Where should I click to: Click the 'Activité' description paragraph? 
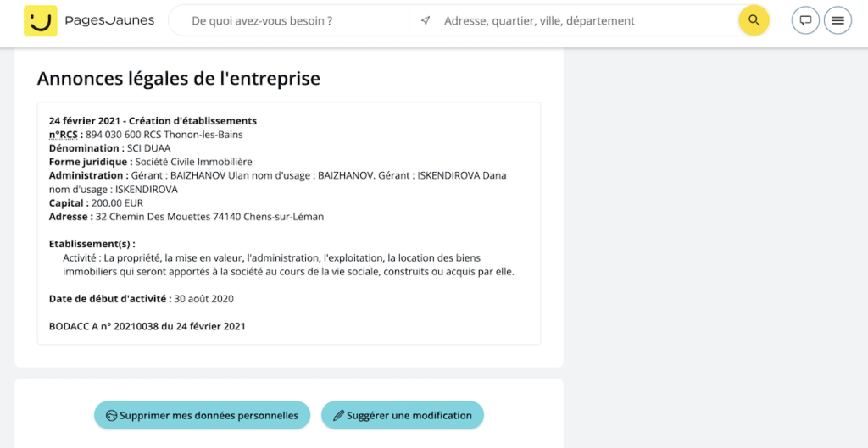pos(288,264)
